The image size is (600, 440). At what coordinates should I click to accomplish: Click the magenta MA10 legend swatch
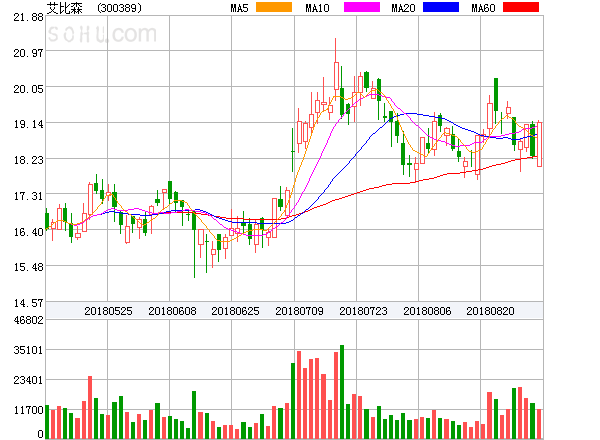tap(362, 7)
